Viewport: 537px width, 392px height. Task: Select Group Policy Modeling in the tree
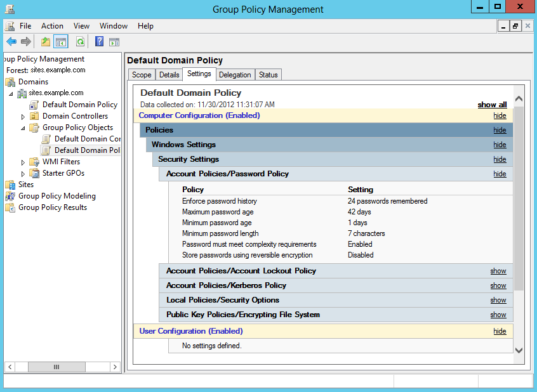(x=57, y=196)
